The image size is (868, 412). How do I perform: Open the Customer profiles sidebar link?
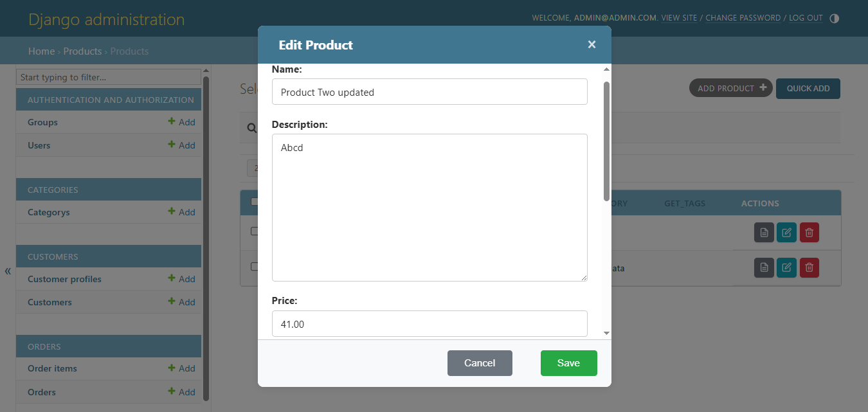tap(64, 279)
